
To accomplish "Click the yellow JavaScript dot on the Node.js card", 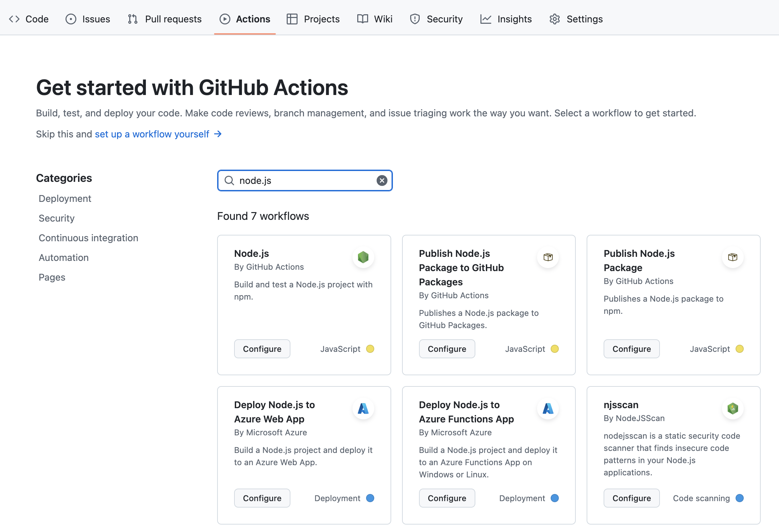I will [x=370, y=349].
